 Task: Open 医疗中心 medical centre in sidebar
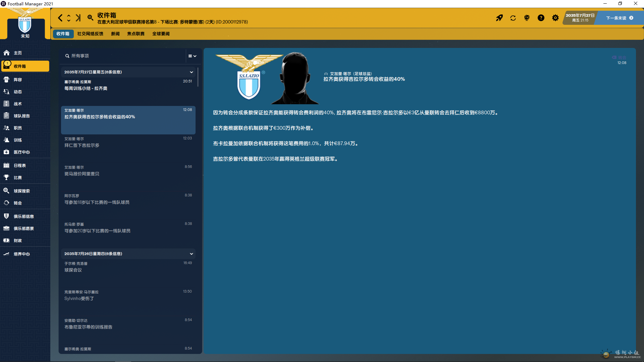pyautogui.click(x=21, y=152)
